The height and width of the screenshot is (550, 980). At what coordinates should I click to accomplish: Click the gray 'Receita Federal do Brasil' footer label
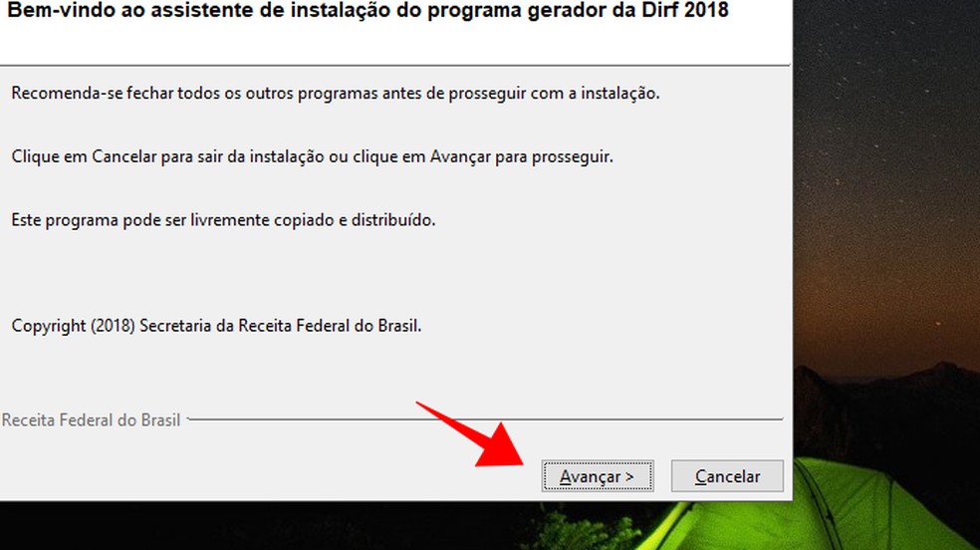pos(92,420)
